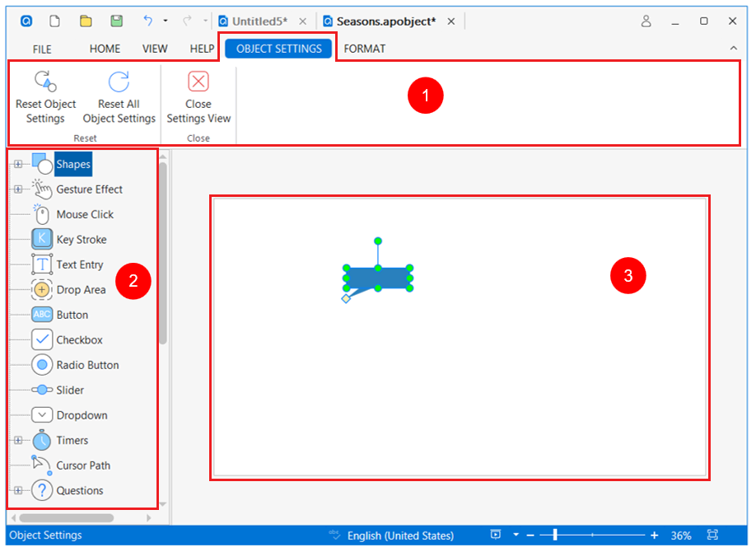
Task: Click the Reset Object Settings icon
Action: [x=44, y=81]
